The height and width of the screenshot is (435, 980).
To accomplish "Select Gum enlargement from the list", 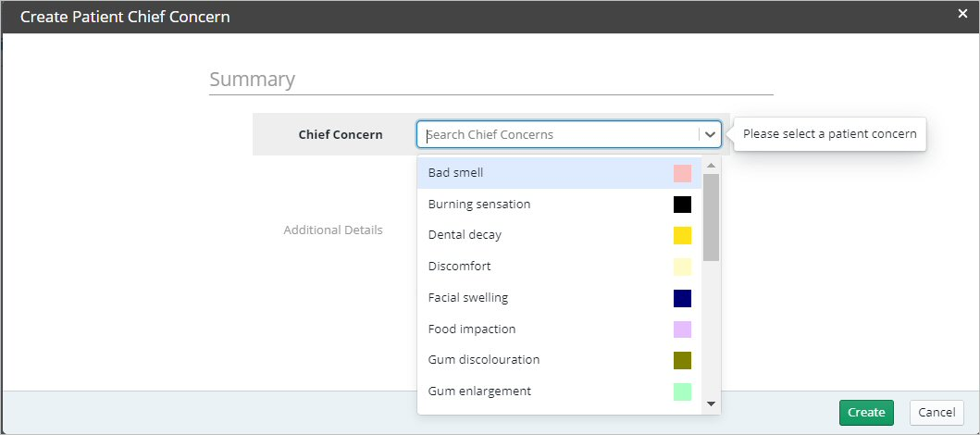I will 559,391.
